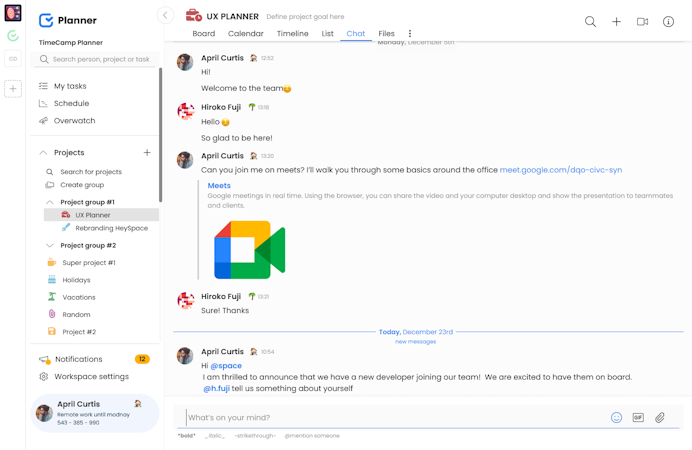Type in the What's on your mind field
This screenshot has height=450, width=692.
pos(395,417)
